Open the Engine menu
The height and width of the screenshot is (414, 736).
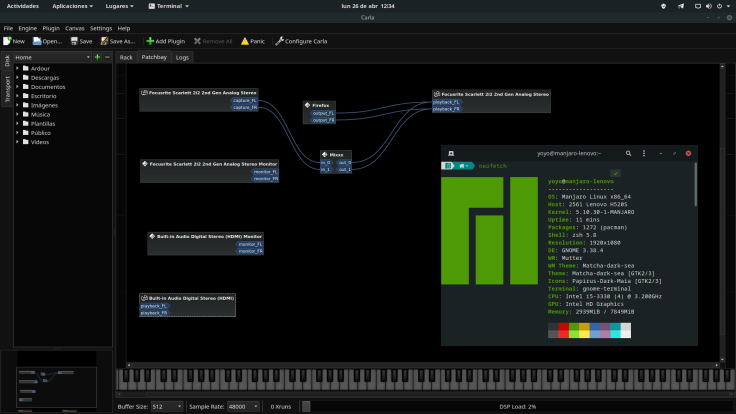(27, 28)
